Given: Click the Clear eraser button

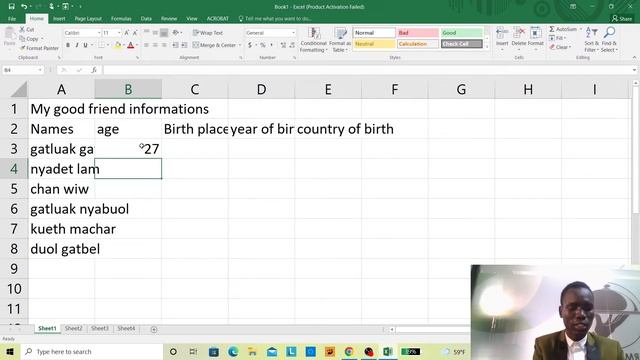Looking at the screenshot, I should [560, 47].
